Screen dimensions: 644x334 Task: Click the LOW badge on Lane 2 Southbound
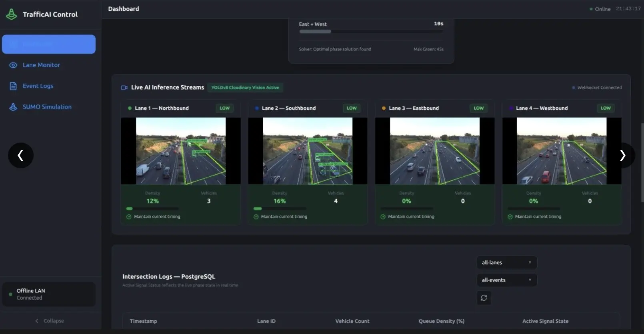click(352, 108)
